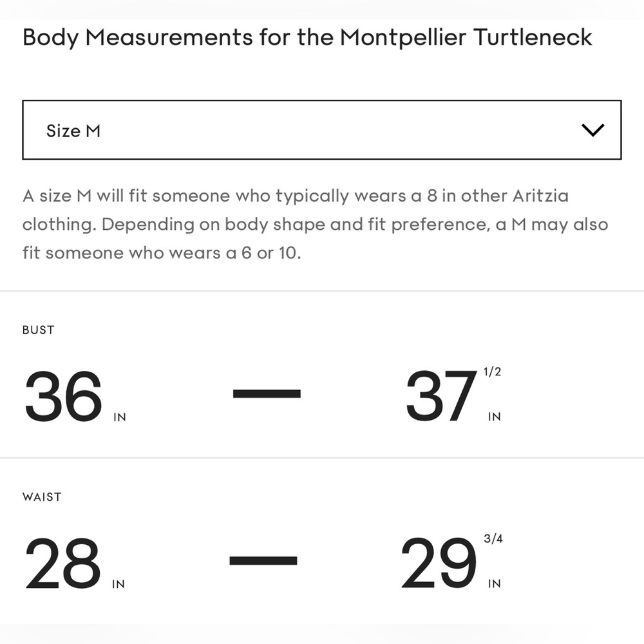Viewport: 644px width, 644px height.
Task: Click the dash in the waist range
Action: [x=263, y=560]
